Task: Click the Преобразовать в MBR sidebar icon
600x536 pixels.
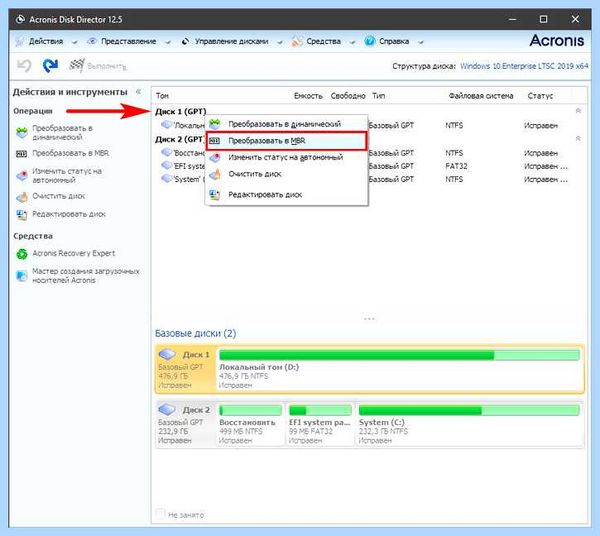Action: 21,154
